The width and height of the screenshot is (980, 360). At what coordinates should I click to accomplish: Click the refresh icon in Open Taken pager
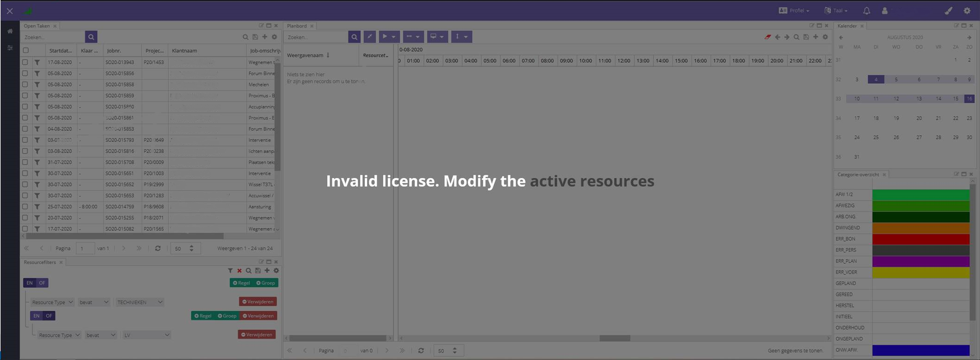(158, 248)
